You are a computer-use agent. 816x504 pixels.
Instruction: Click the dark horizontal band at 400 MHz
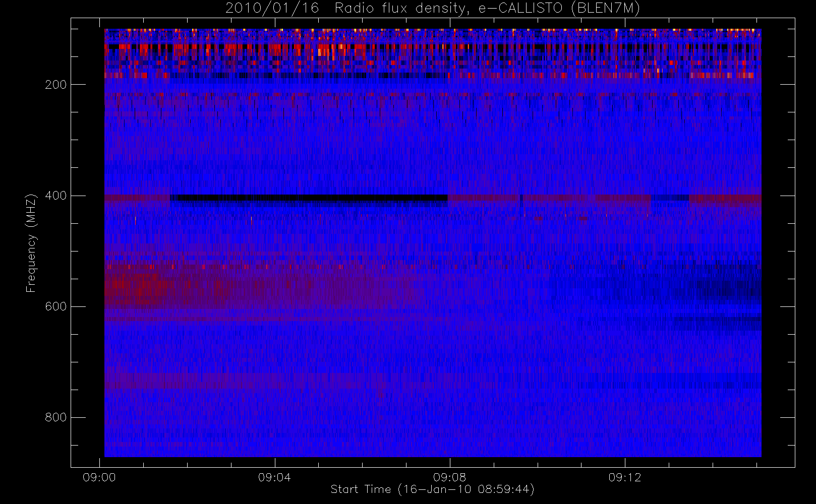click(x=309, y=198)
